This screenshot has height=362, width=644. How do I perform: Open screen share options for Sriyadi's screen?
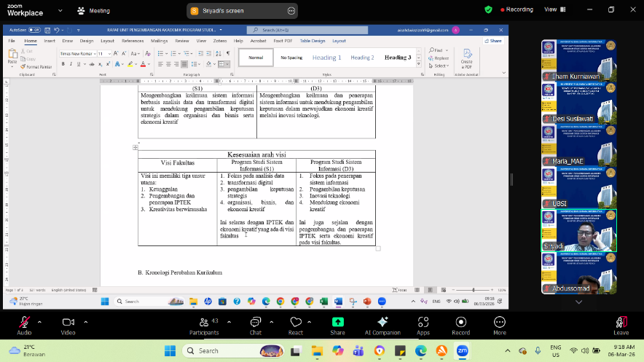coord(291,10)
